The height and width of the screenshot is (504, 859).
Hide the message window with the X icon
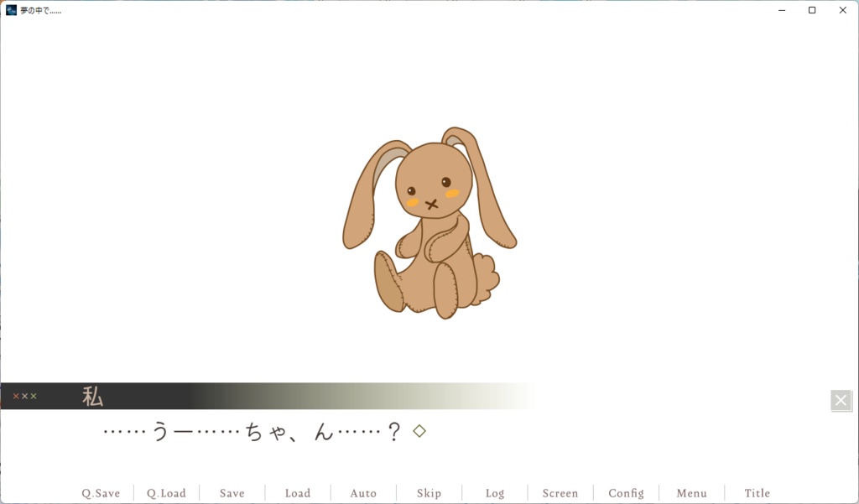click(841, 400)
